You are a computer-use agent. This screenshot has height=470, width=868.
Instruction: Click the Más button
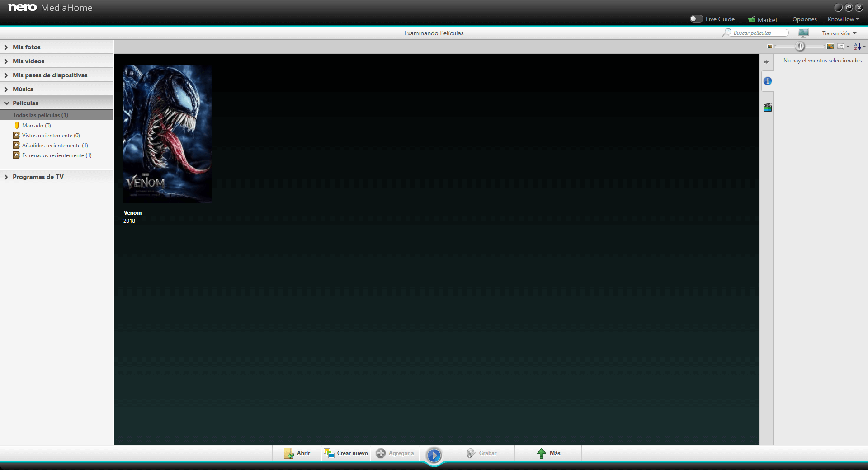click(548, 453)
